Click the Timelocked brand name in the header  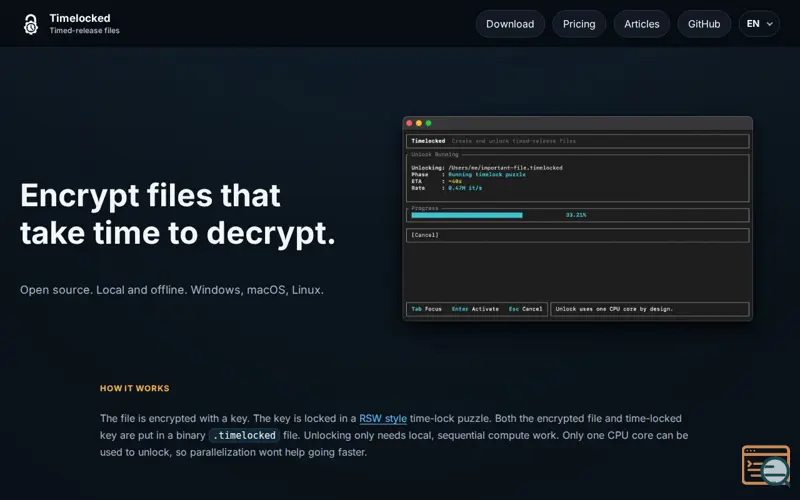tap(80, 18)
